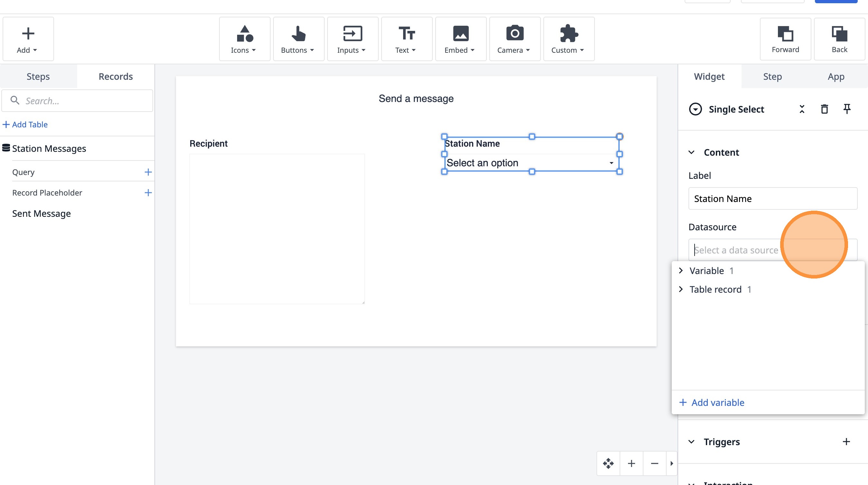Switch to the App tab
This screenshot has width=868, height=485.
click(836, 77)
